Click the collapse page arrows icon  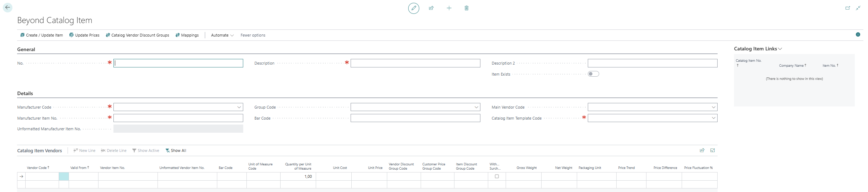[858, 8]
